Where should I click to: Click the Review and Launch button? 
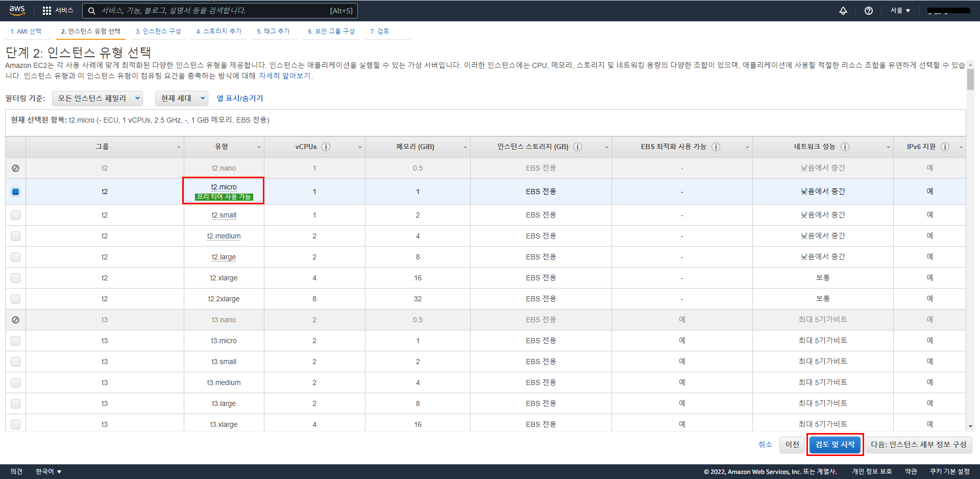click(835, 445)
